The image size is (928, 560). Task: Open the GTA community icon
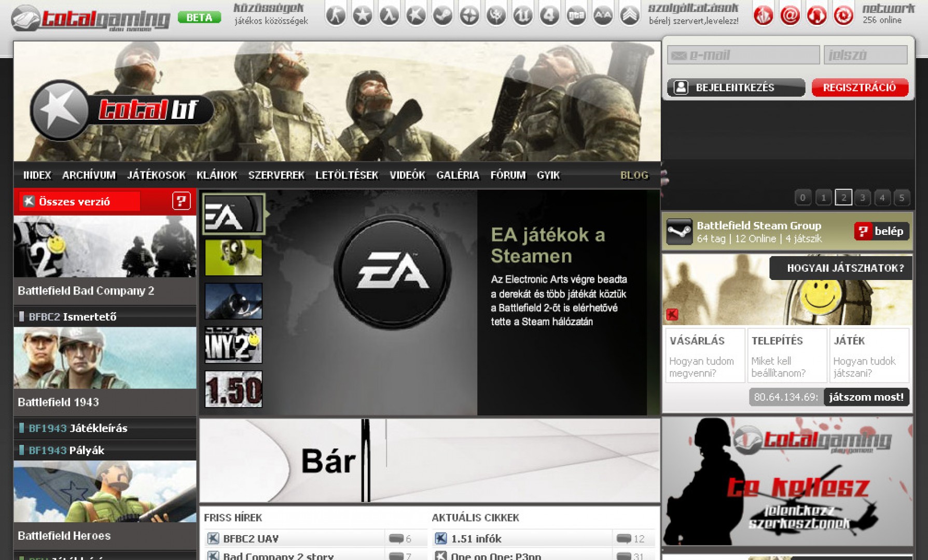click(x=576, y=15)
